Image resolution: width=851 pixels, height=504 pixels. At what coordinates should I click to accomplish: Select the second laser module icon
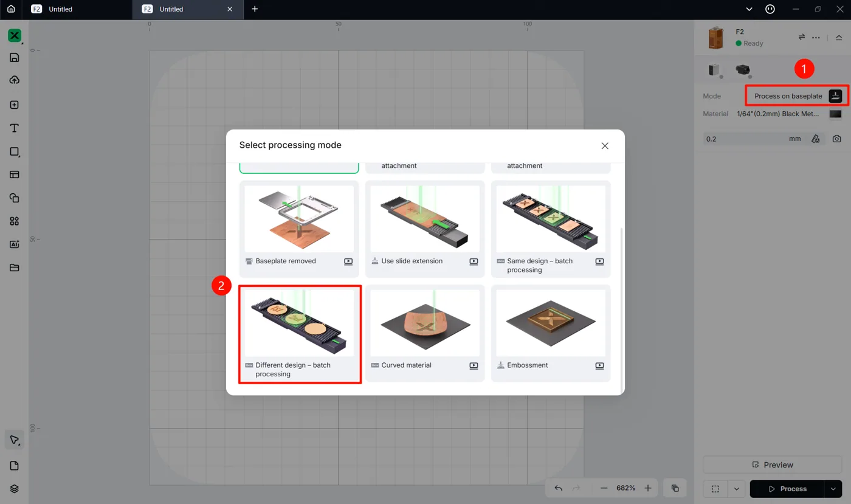tap(743, 70)
